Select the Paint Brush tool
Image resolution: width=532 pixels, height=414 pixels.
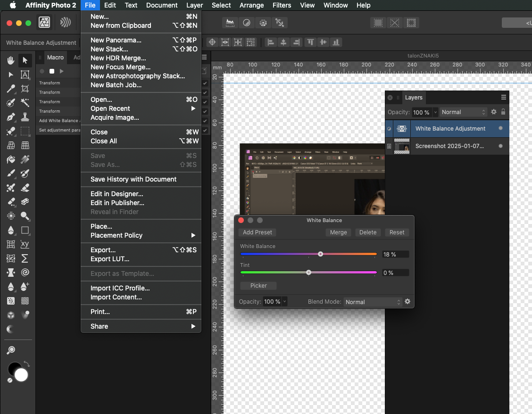[11, 174]
